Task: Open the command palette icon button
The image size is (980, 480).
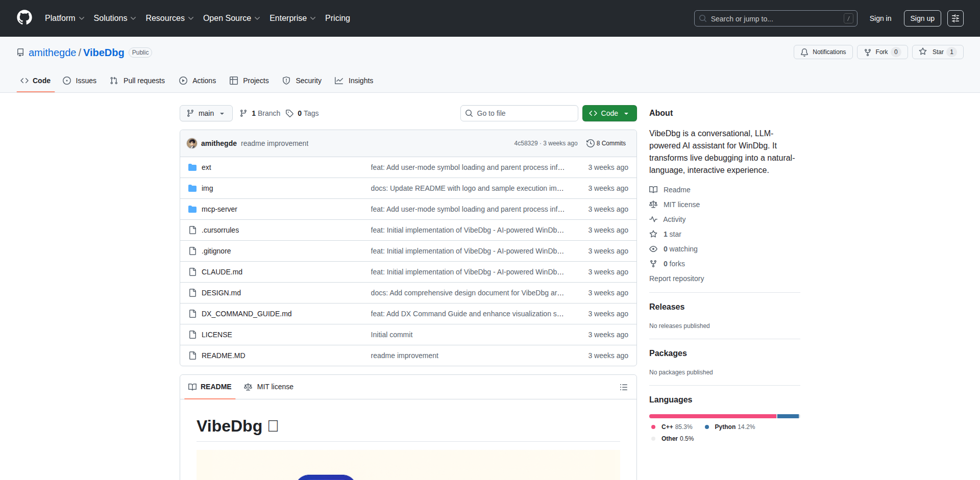Action: click(x=955, y=18)
